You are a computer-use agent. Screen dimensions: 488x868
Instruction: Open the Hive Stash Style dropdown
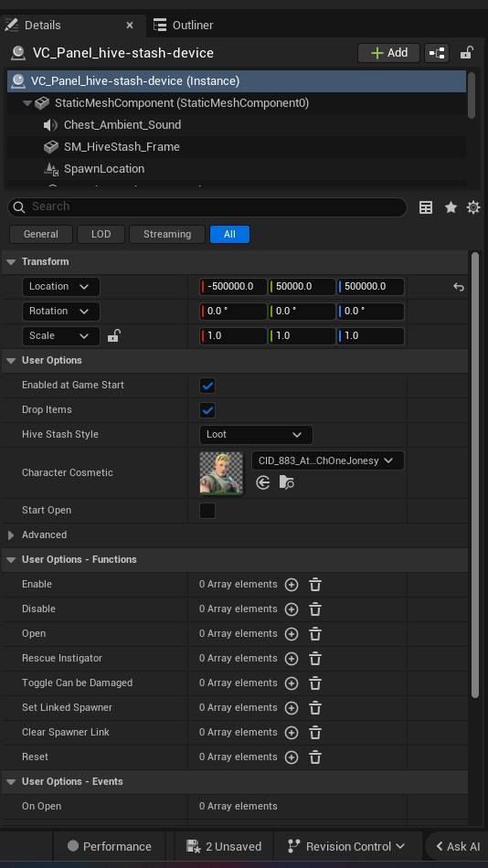256,435
